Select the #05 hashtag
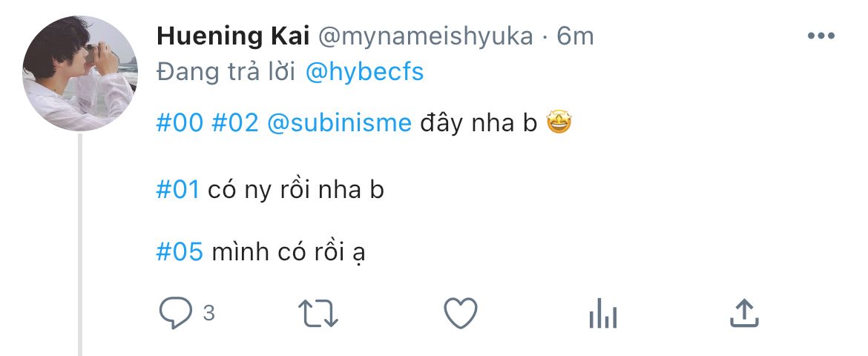 [180, 252]
